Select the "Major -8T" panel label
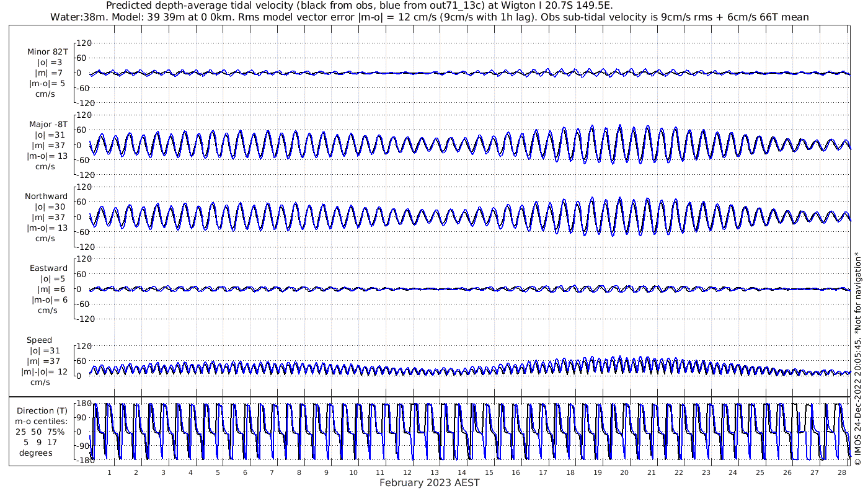 (x=48, y=125)
